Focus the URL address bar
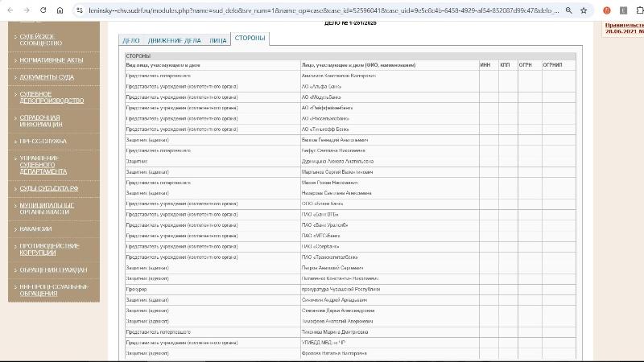644x362 pixels. coord(324,10)
